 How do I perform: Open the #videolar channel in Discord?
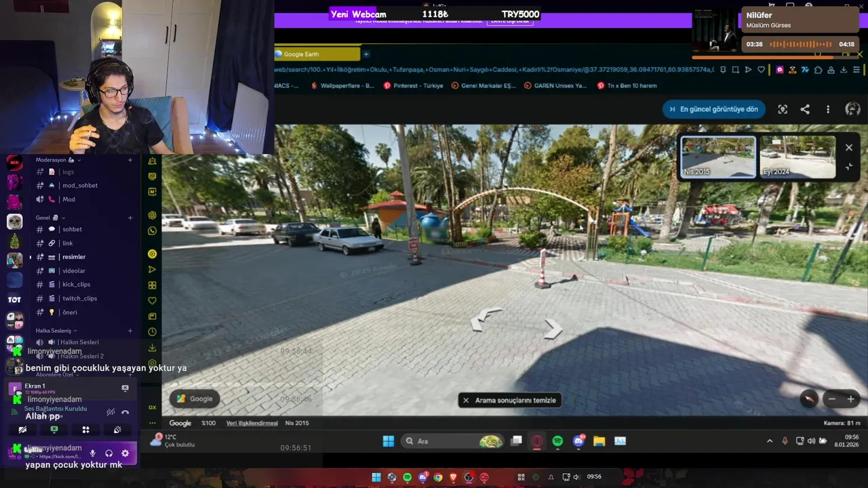click(73, 271)
